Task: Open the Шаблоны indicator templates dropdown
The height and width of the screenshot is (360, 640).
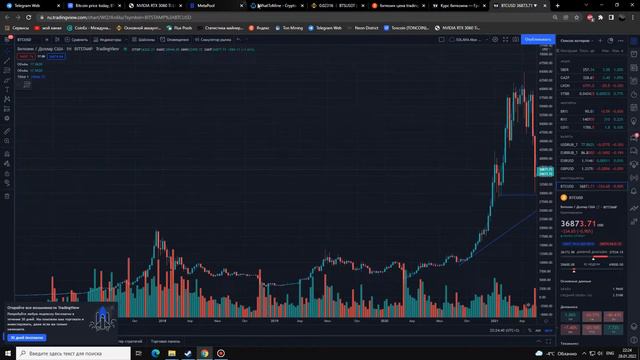Action: point(143,40)
